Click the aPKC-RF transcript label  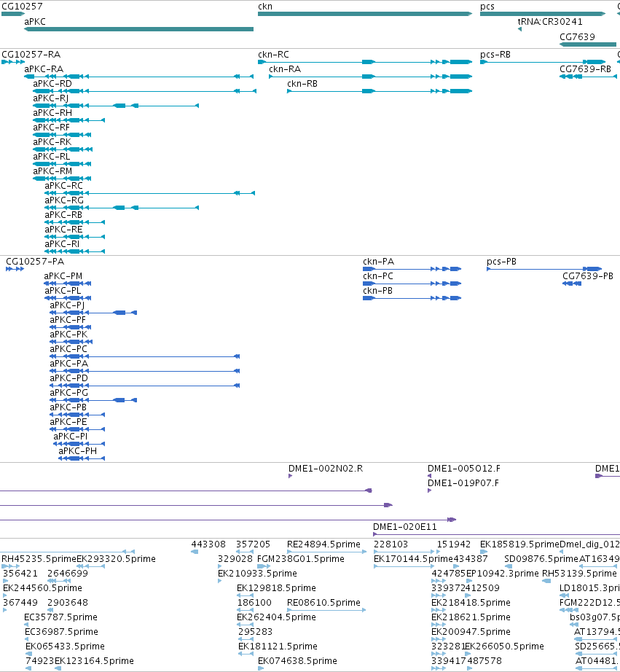coord(51,128)
